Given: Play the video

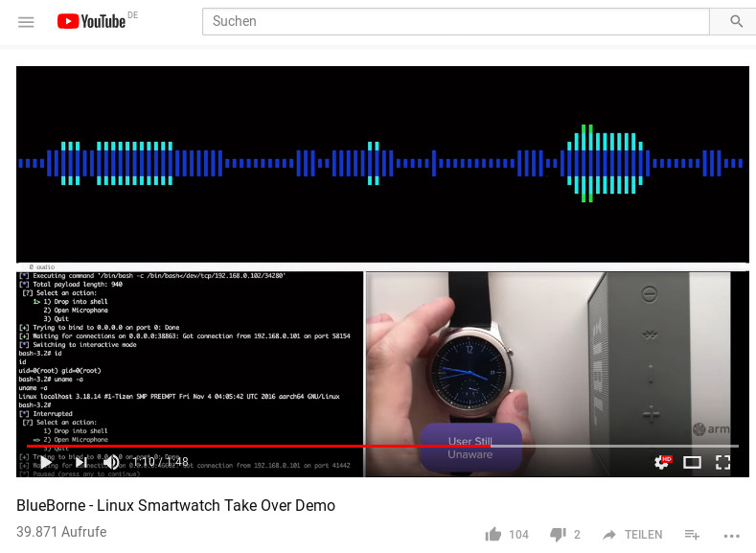Looking at the screenshot, I should pos(46,462).
